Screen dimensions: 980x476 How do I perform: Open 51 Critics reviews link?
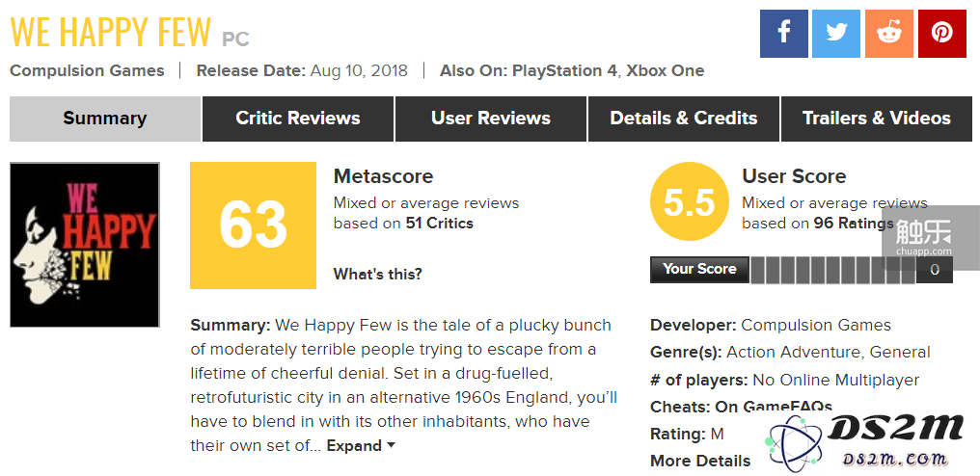tap(440, 223)
